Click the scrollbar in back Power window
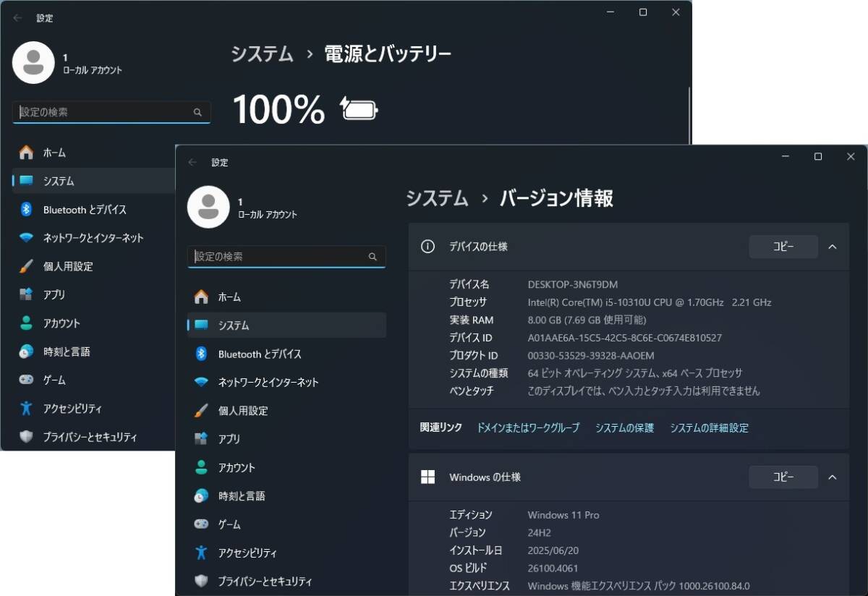This screenshot has width=868, height=596. point(689,116)
